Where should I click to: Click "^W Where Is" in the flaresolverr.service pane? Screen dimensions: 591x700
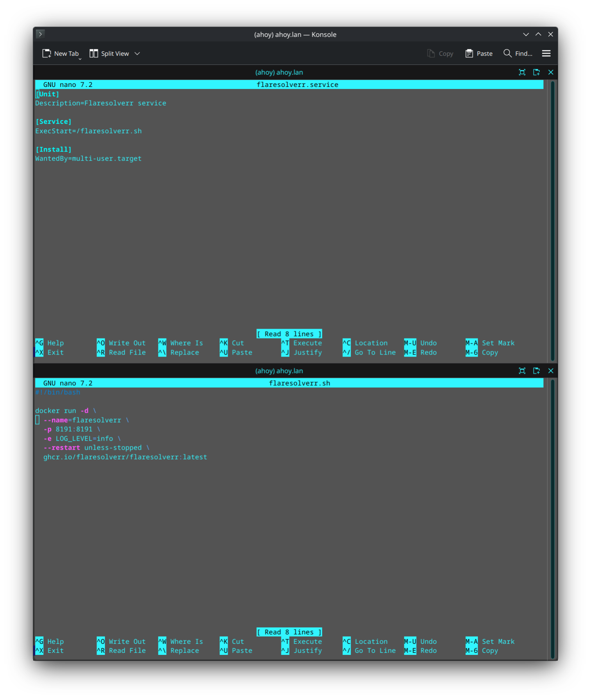(x=181, y=343)
